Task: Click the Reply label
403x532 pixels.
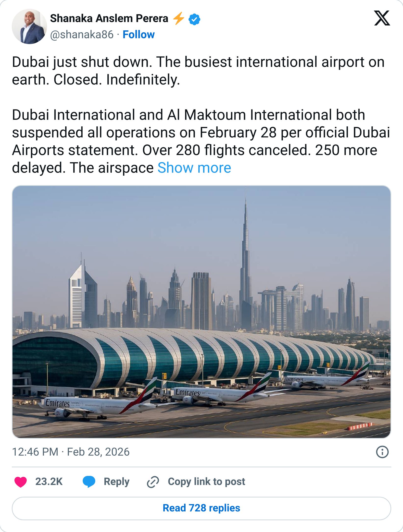Action: click(116, 481)
